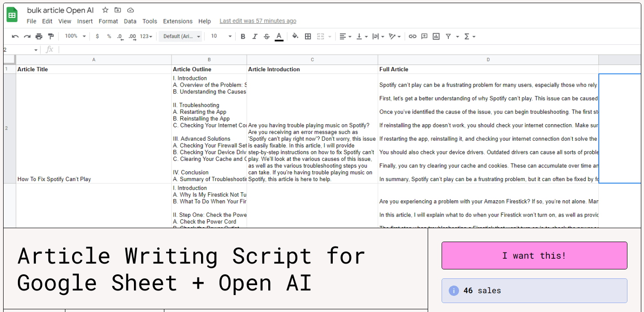Add a comment via toolbar icon
This screenshot has width=644, height=312.
[x=424, y=36]
